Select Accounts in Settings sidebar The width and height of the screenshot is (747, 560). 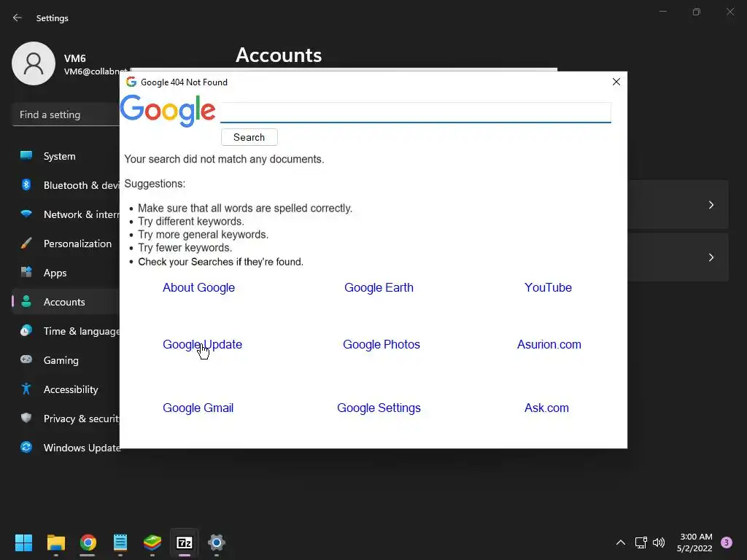[x=66, y=302]
